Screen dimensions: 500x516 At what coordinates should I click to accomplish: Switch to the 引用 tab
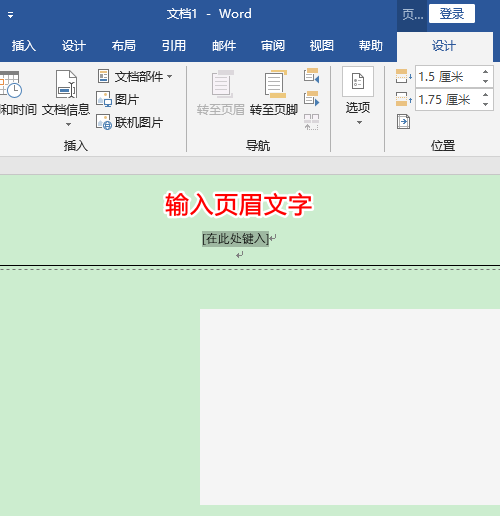click(173, 46)
